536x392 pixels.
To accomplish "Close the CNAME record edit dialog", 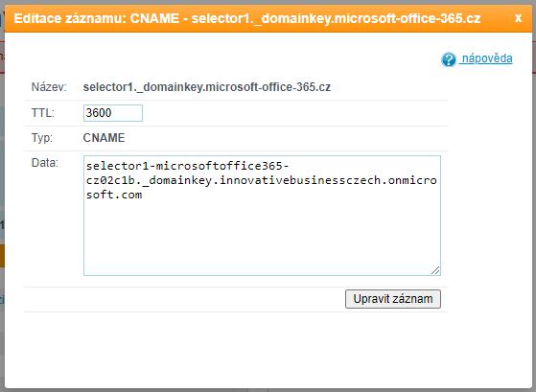I will pos(518,18).
